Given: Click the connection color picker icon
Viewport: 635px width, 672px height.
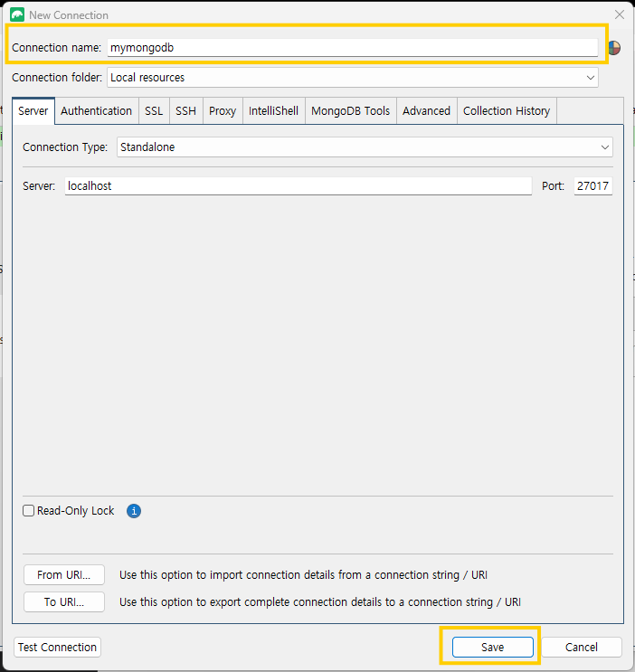Looking at the screenshot, I should (x=614, y=48).
